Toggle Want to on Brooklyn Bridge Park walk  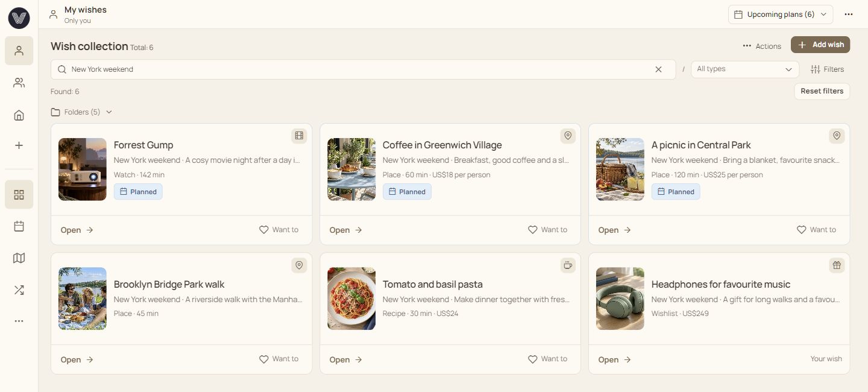tap(278, 359)
